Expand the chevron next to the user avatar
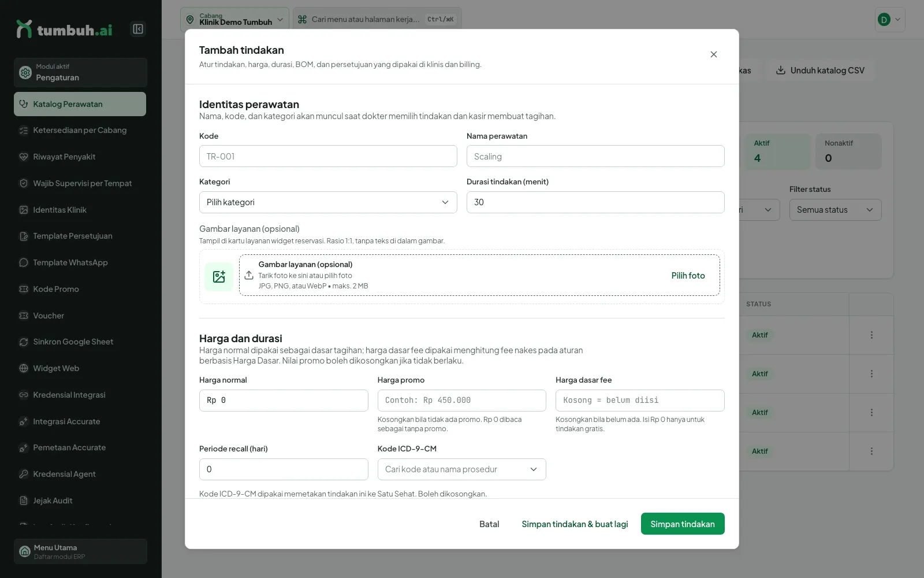The image size is (924, 578). 897,20
